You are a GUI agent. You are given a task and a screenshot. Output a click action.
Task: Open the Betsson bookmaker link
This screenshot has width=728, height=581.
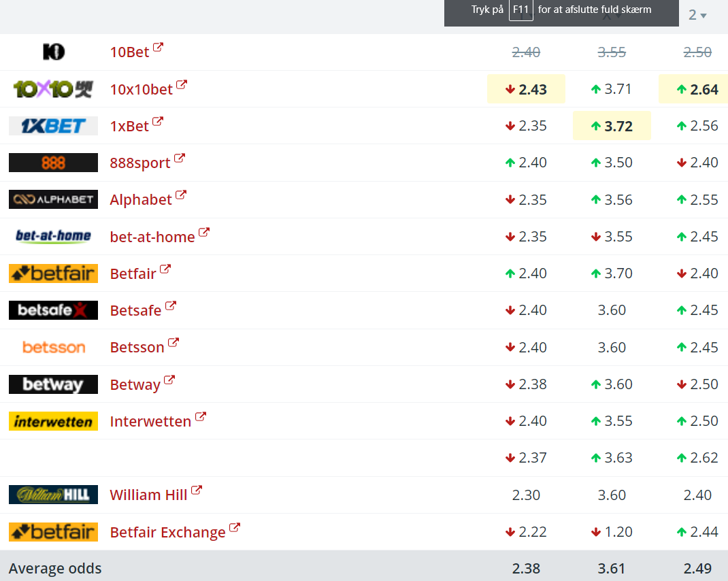(x=137, y=348)
